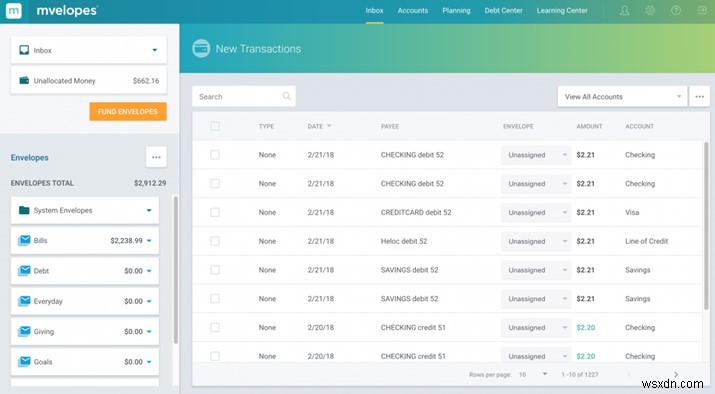The height and width of the screenshot is (394, 715).
Task: Check the second CHECKING debit 52 checkbox
Action: coord(215,184)
